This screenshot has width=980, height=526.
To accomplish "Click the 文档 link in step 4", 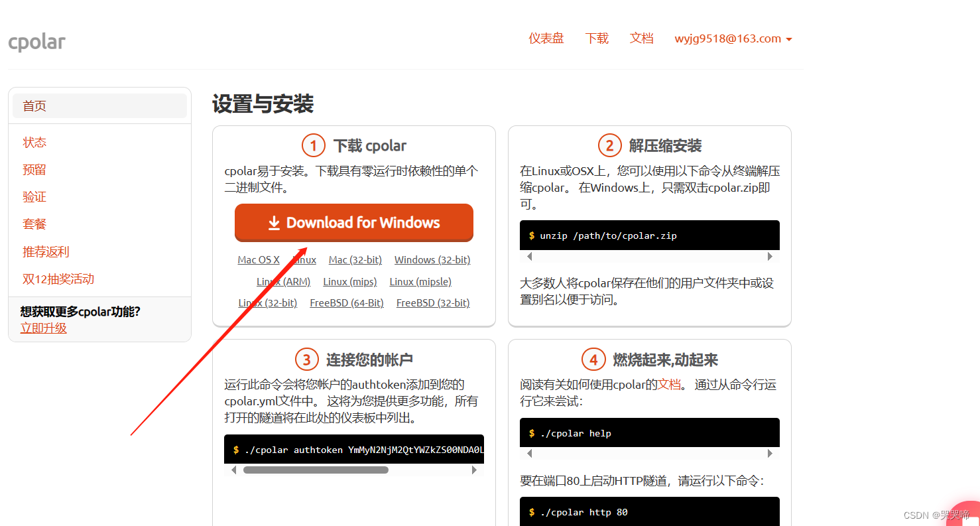I will click(669, 385).
